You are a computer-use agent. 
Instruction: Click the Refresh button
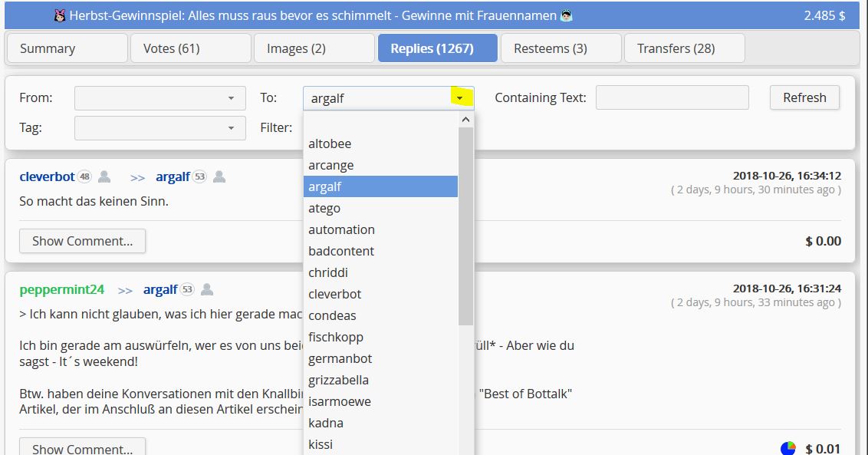(x=804, y=97)
